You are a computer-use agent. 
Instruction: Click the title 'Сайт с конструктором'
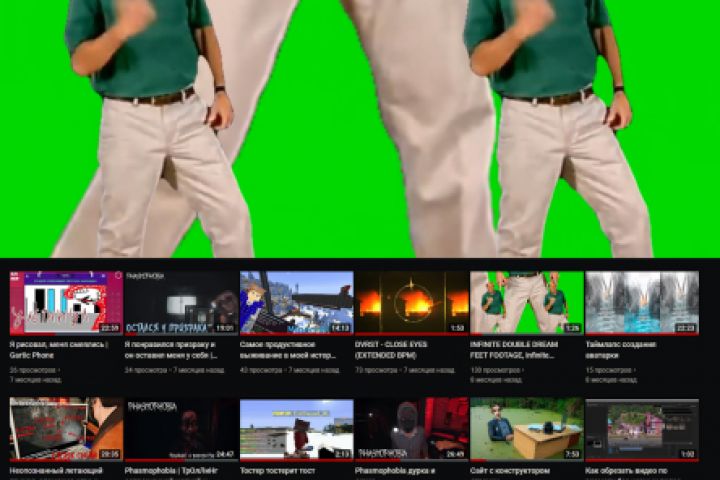510,471
